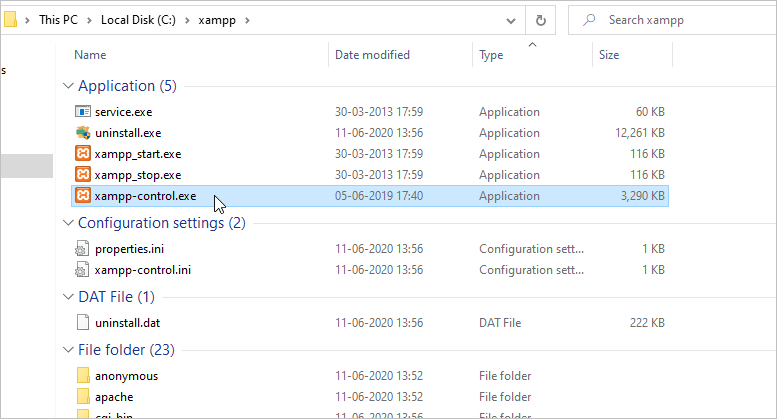
Task: Expand the chevron after Local Disk (C:)
Action: [x=187, y=20]
